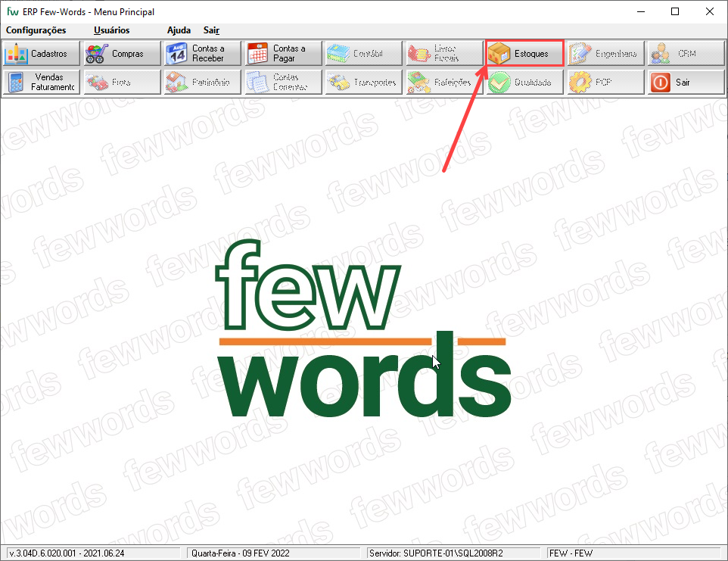Open Contas a Pagar module
This screenshot has height=561, width=728.
click(x=283, y=54)
